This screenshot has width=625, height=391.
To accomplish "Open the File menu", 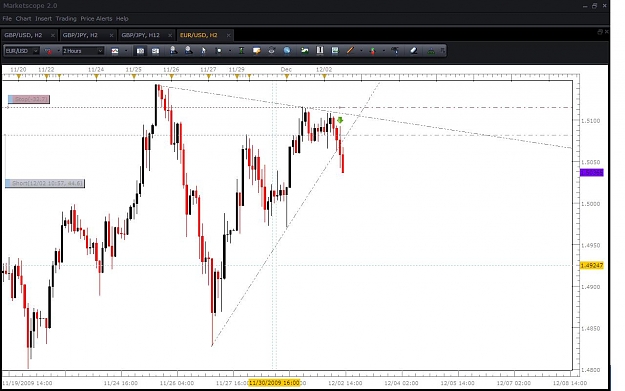I will (7, 19).
